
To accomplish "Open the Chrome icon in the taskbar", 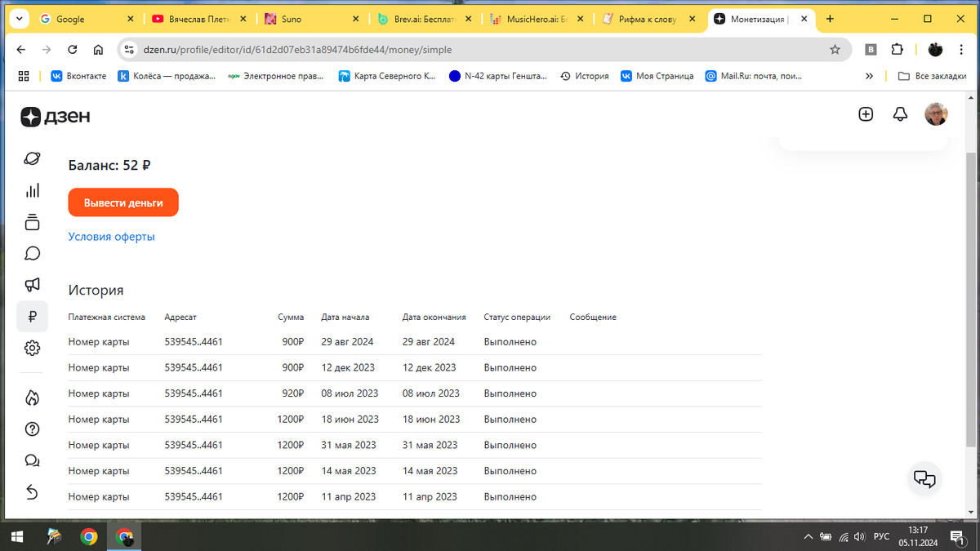I will point(89,536).
